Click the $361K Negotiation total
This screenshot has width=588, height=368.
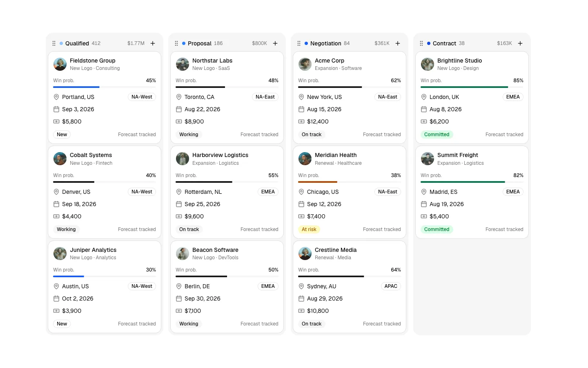pos(382,43)
